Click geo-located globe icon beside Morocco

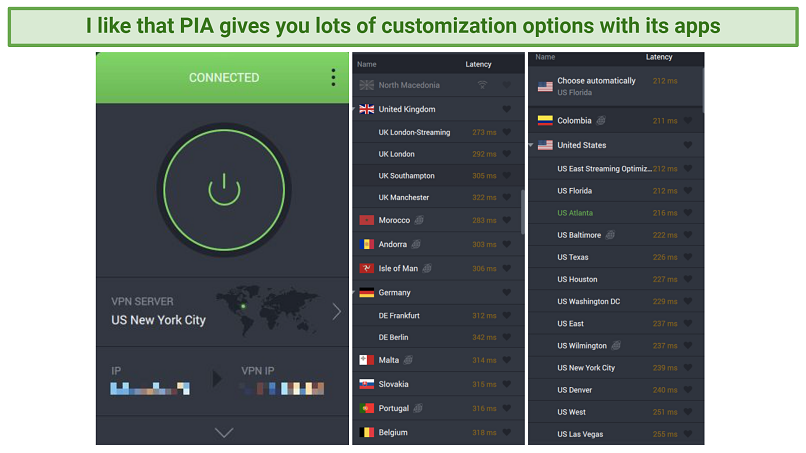click(x=419, y=220)
